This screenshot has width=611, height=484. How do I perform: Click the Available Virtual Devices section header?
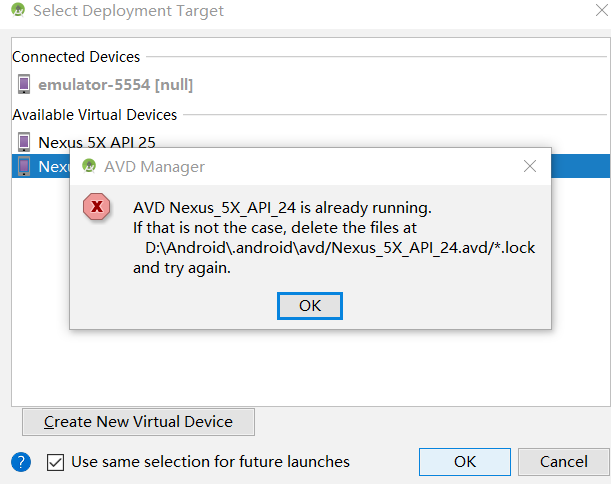click(95, 115)
